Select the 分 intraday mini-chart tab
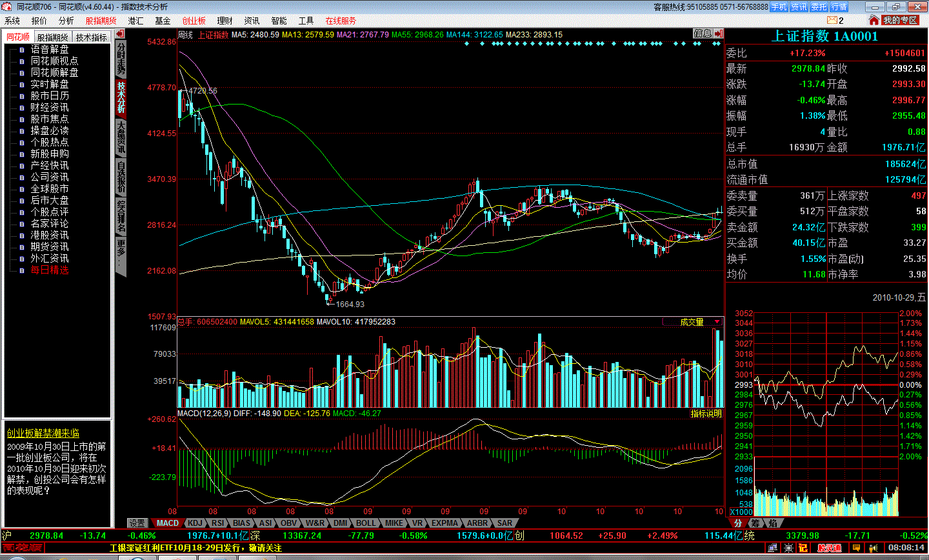Image resolution: width=929 pixels, height=560 pixels. click(x=738, y=523)
